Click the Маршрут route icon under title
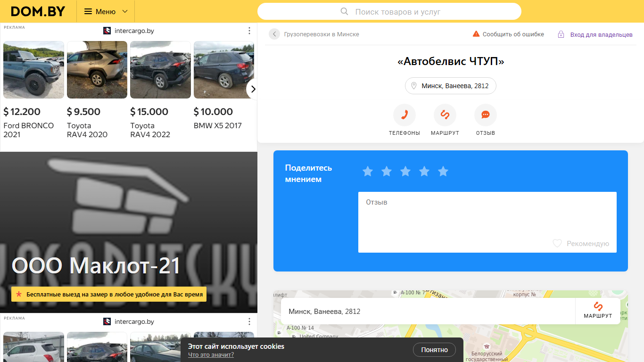The image size is (644, 362). tap(445, 115)
